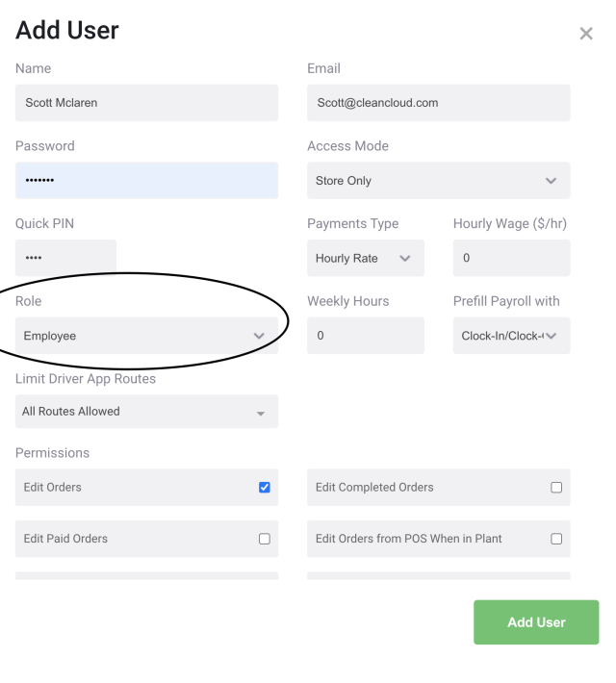Viewport: 616px width, 683px height.
Task: Enable Edit Paid Orders checkbox
Action: coord(264,539)
